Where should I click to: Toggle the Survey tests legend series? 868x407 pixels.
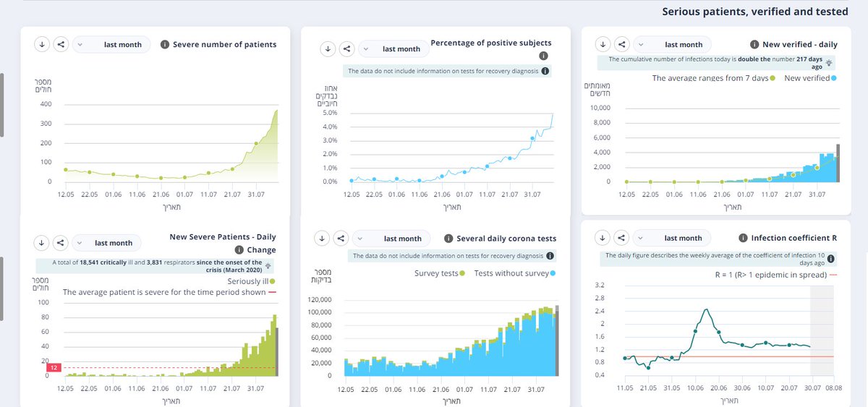coord(440,273)
